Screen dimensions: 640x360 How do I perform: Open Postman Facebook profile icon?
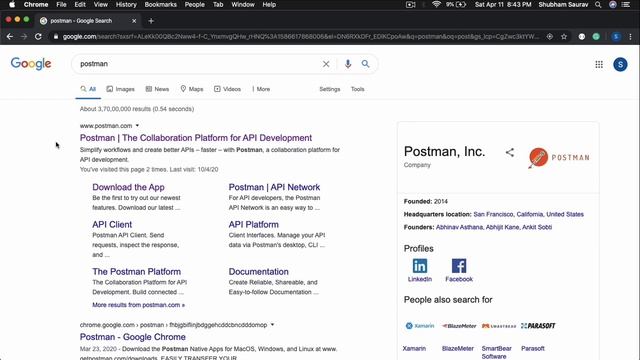point(459,266)
